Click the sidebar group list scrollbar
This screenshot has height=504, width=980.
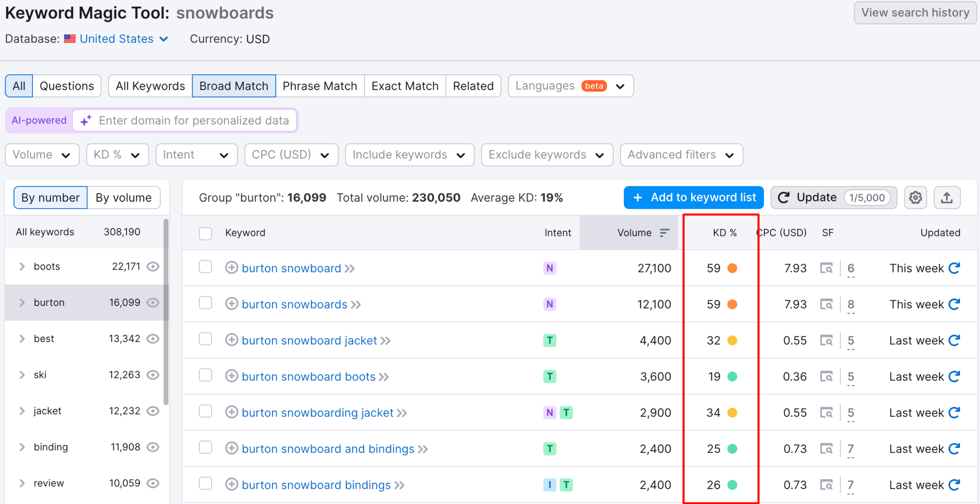166,312
